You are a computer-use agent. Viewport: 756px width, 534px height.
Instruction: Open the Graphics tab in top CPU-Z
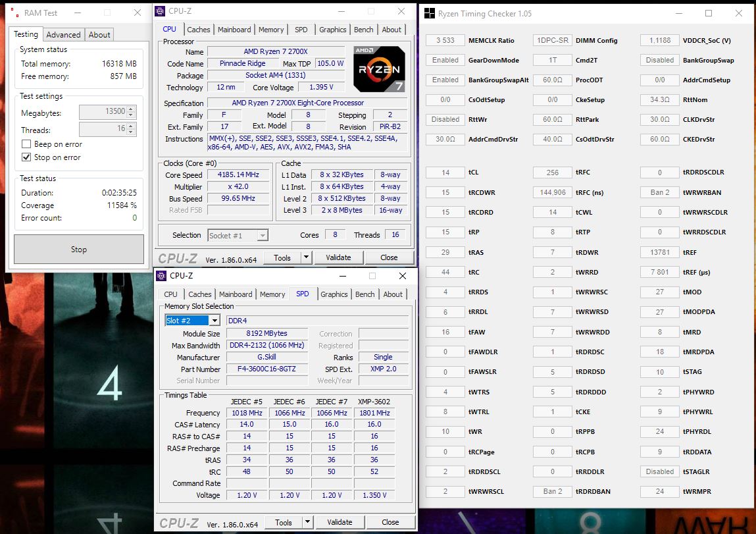coord(333,30)
